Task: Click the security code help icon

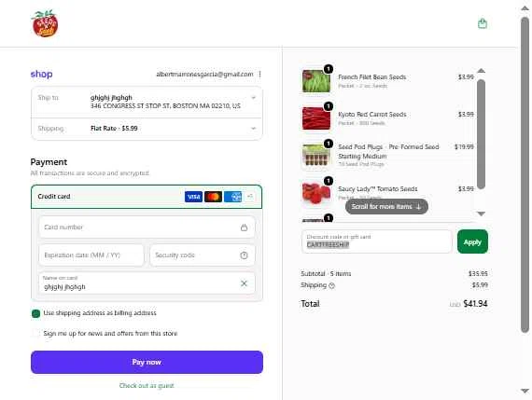Action: tap(244, 255)
